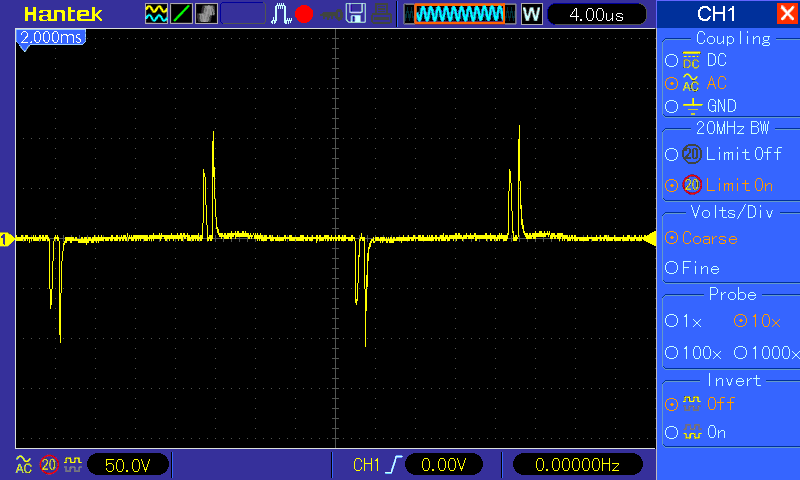The height and width of the screenshot is (480, 800).
Task: Click the red record circle icon
Action: (304, 14)
